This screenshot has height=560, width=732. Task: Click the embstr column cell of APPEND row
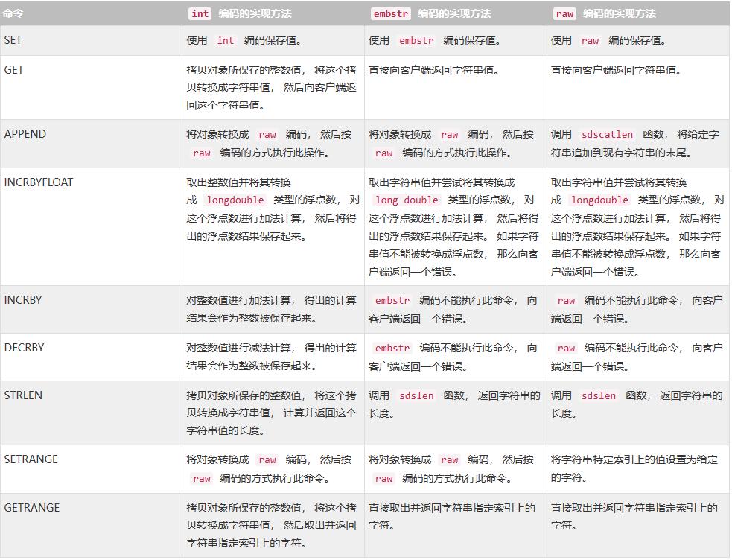tap(456, 143)
